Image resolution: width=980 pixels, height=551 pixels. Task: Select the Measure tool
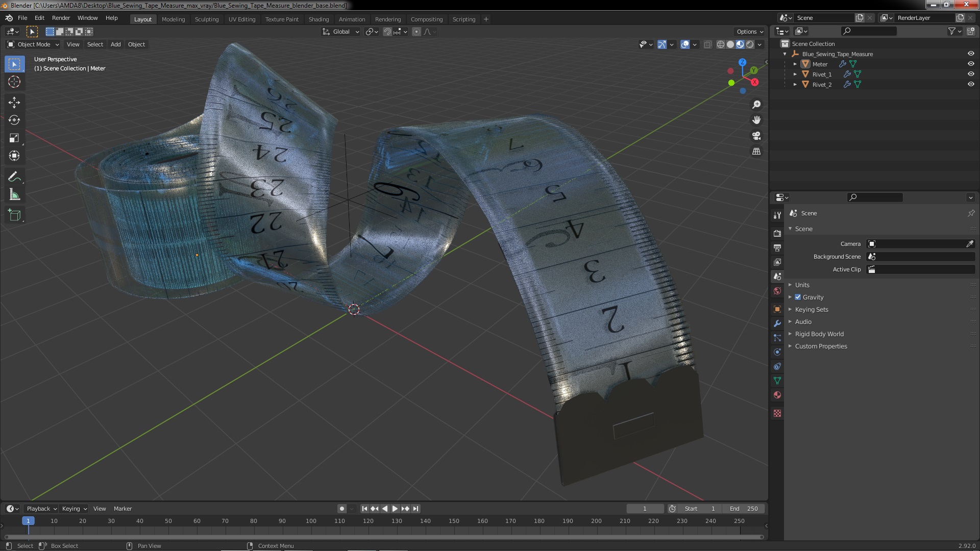coord(14,195)
